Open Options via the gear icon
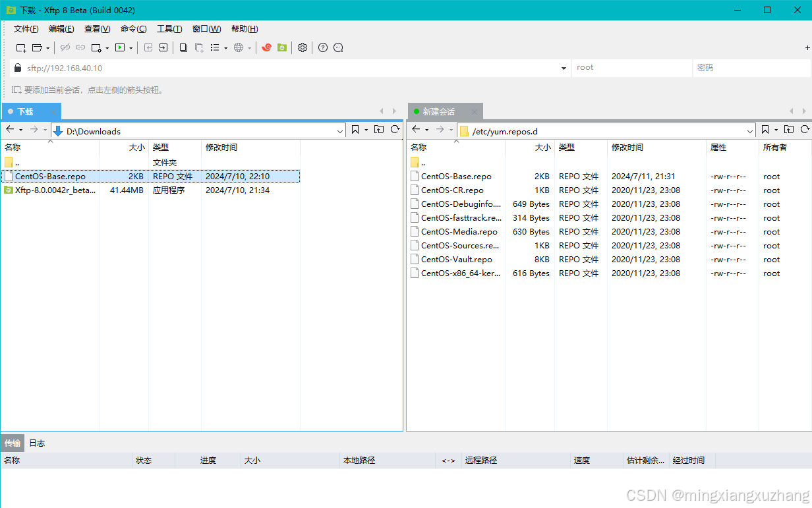 303,47
